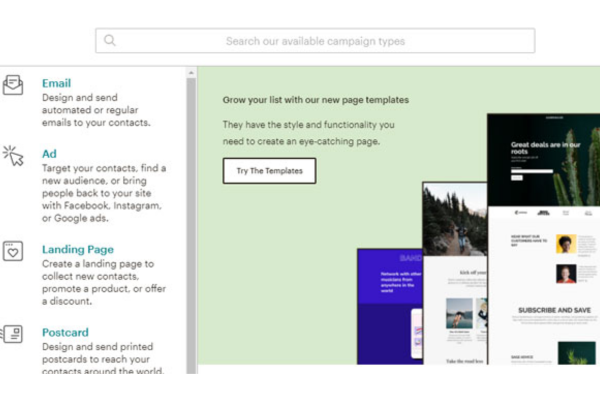Click 'Design and send automated' Email description
Screen dimensions: 600x400
(96, 110)
